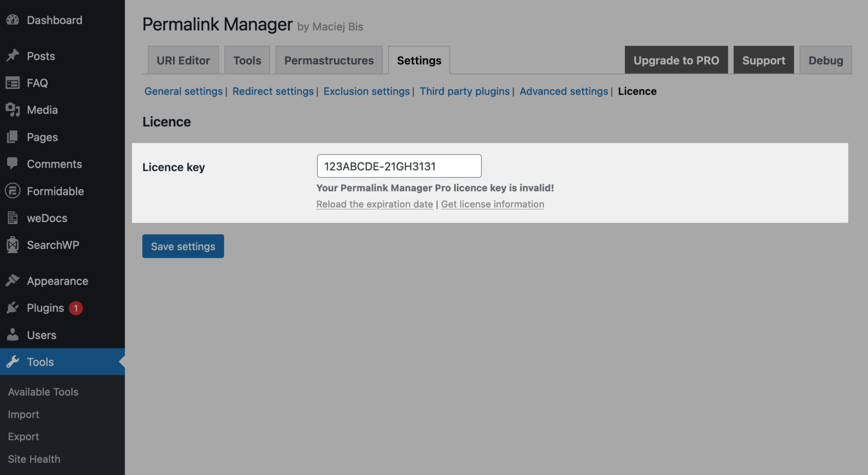The width and height of the screenshot is (868, 475).
Task: Open the Redirect settings section
Action: point(273,91)
